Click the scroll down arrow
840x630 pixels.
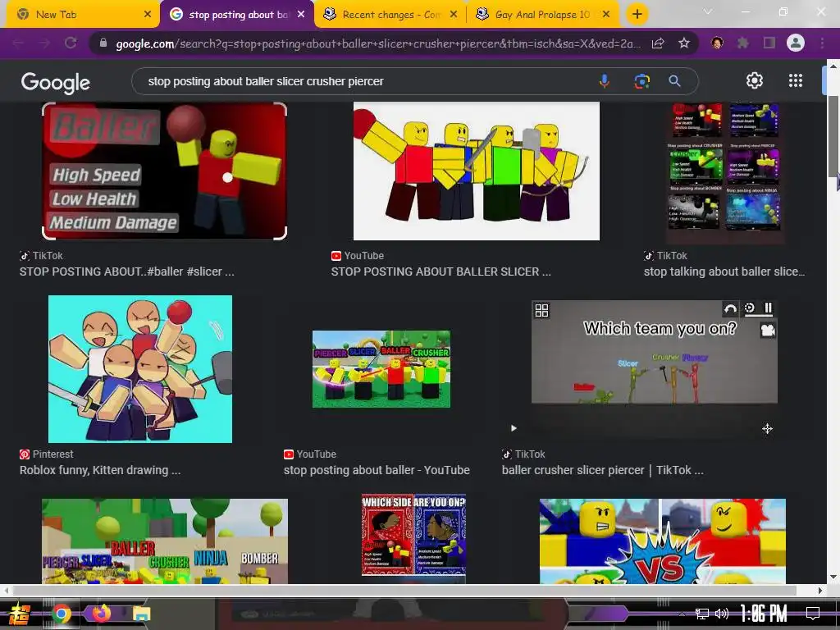point(833,577)
